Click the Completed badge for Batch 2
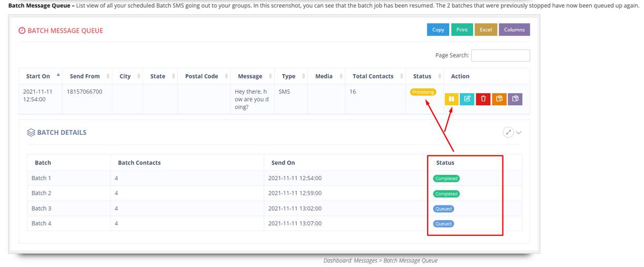 click(446, 194)
